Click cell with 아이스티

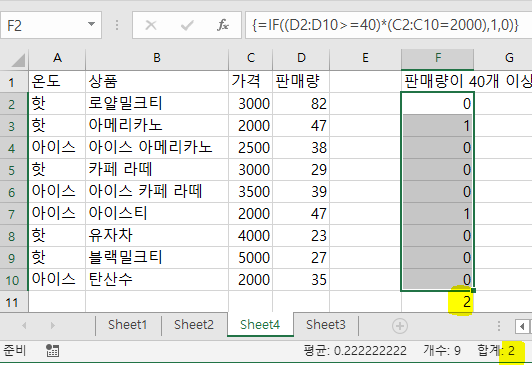(157, 214)
